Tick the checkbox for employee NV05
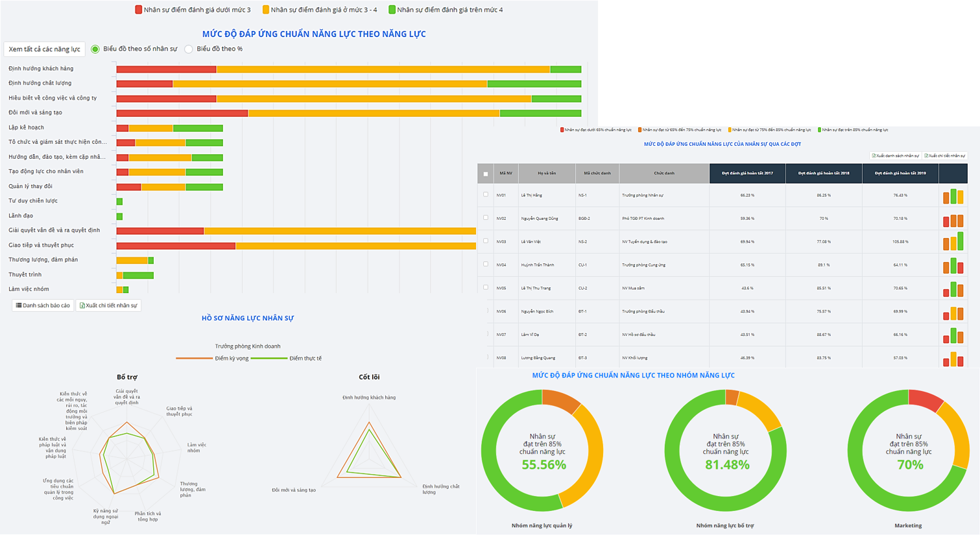Image resolution: width=980 pixels, height=535 pixels. pos(486,287)
